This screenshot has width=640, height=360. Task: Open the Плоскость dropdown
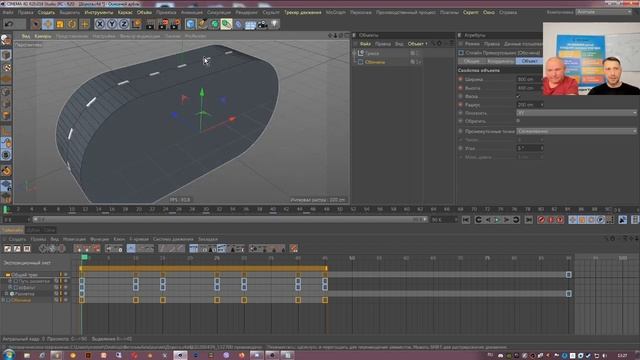click(576, 113)
